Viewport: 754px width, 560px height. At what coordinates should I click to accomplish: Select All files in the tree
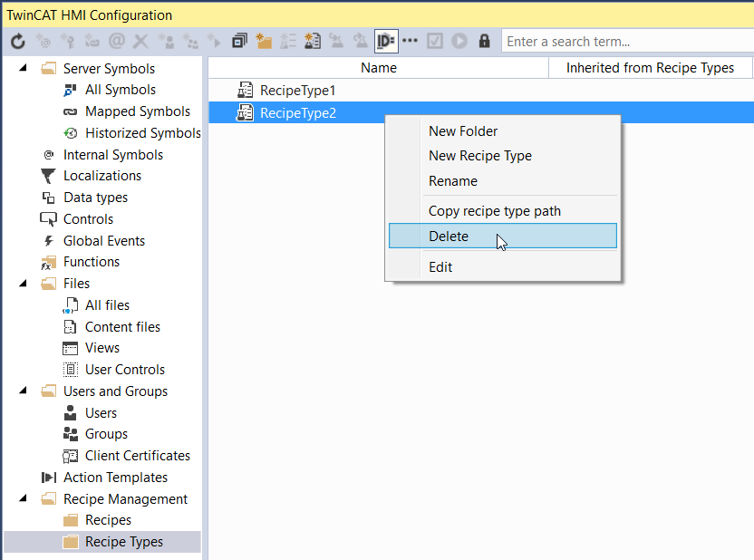coord(107,305)
